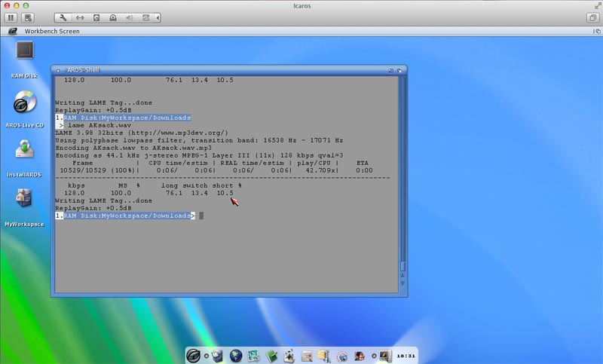Click the dock clock showing 18:31
Image resolution: width=603 pixels, height=364 pixels.
(406, 356)
